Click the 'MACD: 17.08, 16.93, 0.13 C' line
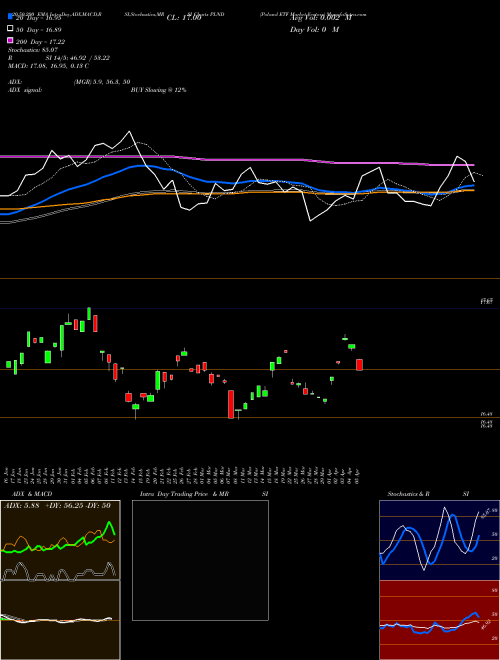This screenshot has width=500, height=660. tap(48, 66)
